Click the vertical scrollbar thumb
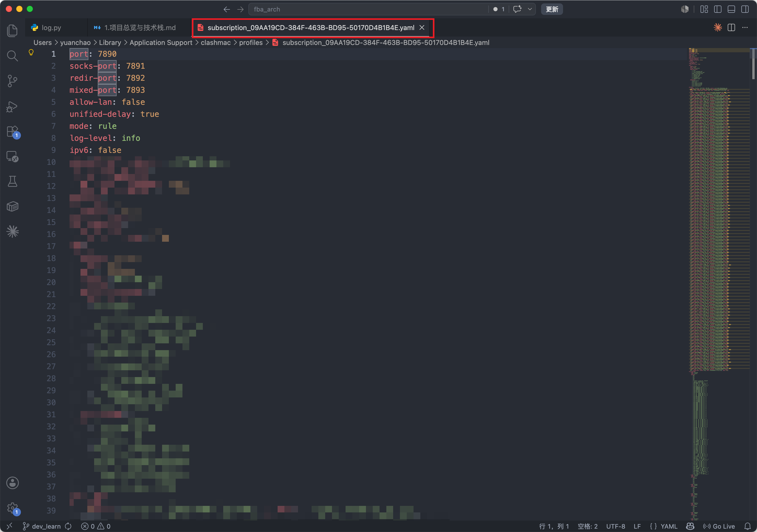The width and height of the screenshot is (757, 532). [x=754, y=64]
